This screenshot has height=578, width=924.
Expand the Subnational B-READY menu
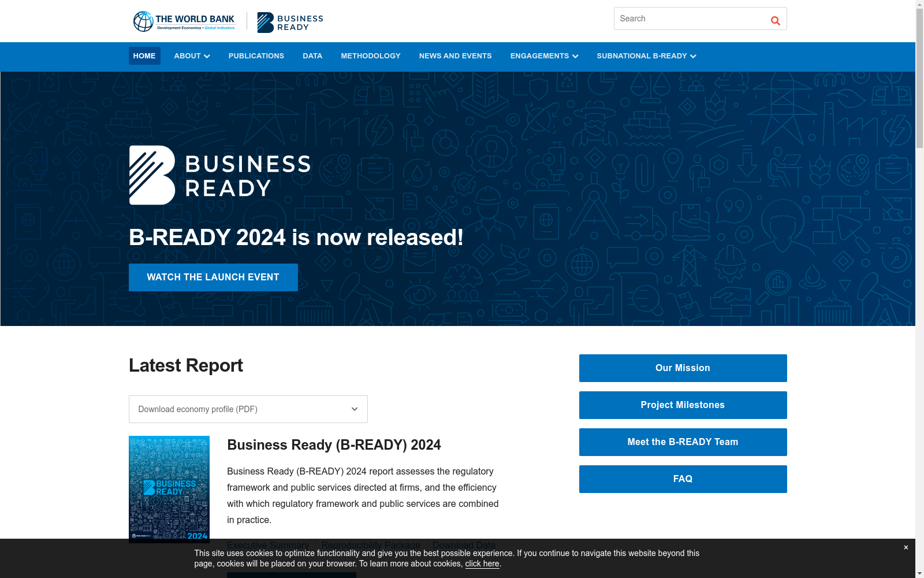[646, 56]
